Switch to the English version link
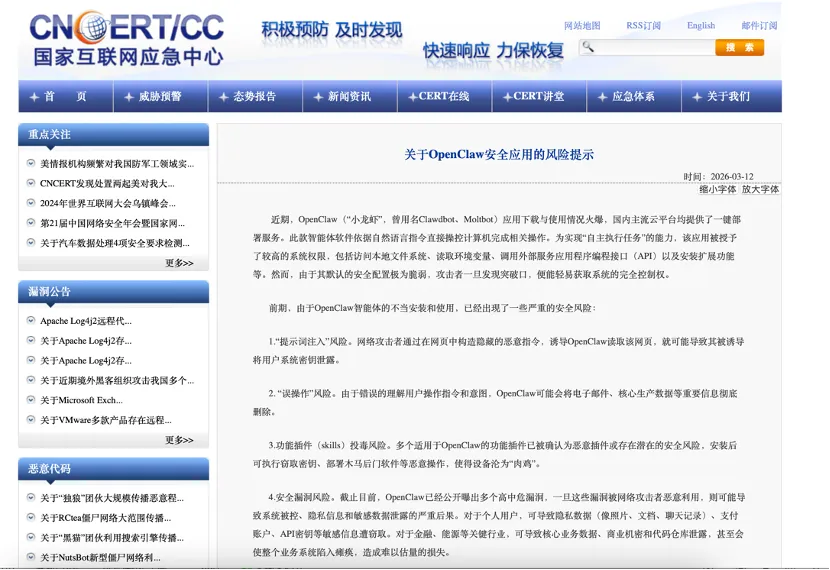This screenshot has height=570, width=830. click(x=701, y=25)
